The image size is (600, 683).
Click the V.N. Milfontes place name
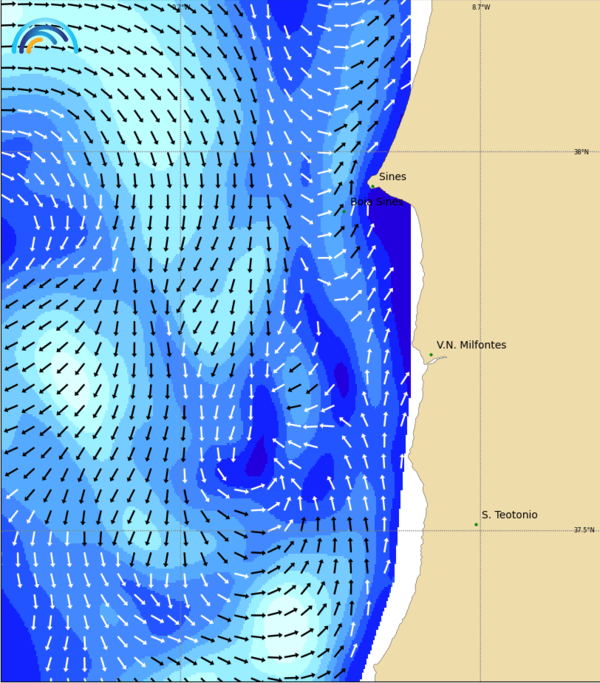[471, 345]
